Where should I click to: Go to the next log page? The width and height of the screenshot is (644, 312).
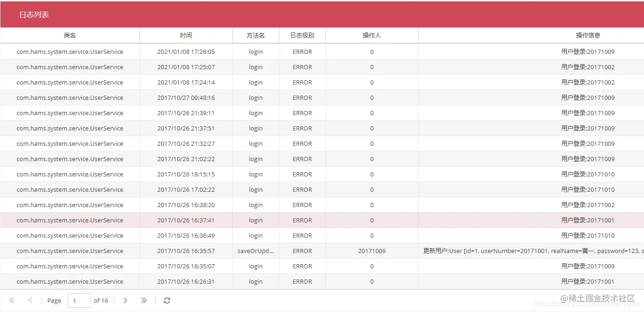pyautogui.click(x=125, y=300)
